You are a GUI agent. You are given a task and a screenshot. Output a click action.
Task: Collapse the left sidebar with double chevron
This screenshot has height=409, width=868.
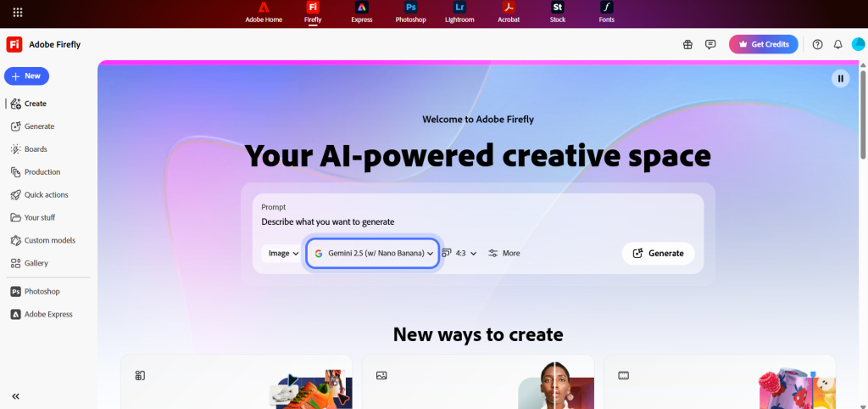(16, 396)
